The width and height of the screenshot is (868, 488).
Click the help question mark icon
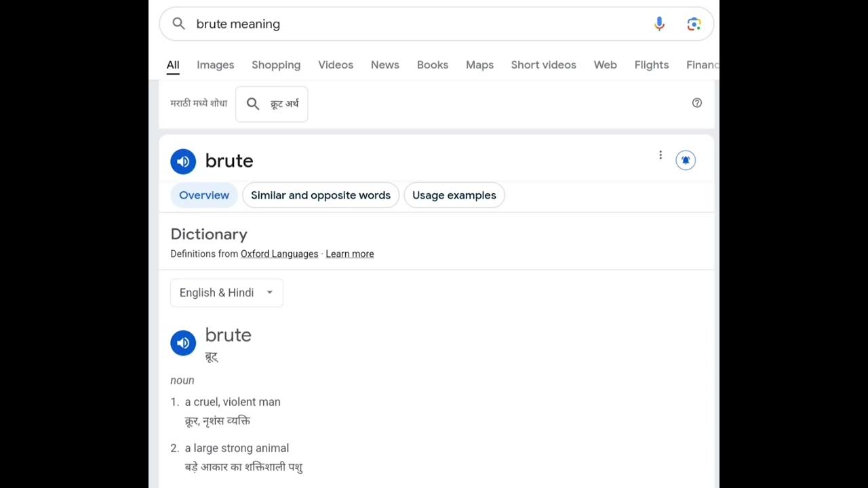pyautogui.click(x=697, y=103)
